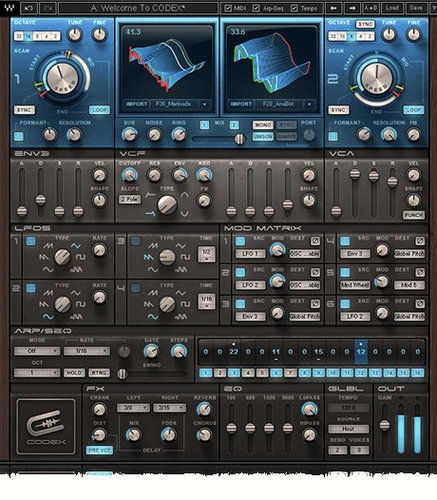Click the ENV3 Decay slider handle
437x500 pixels.
[41, 200]
